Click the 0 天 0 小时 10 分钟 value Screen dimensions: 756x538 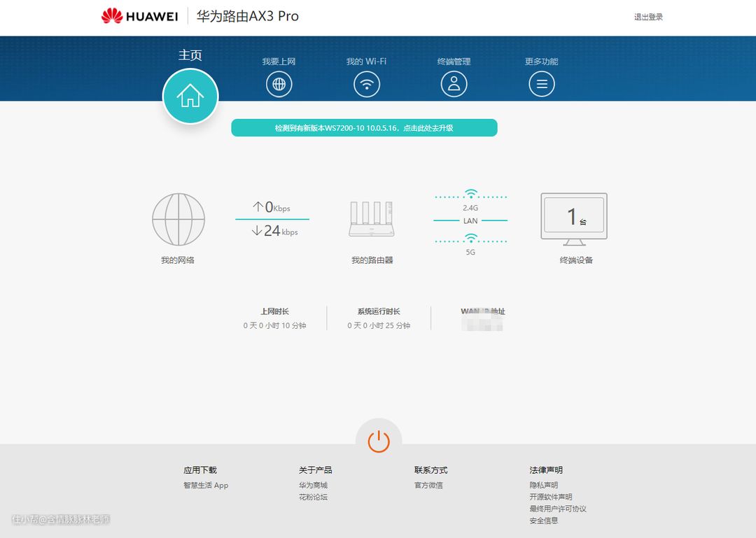pos(275,325)
